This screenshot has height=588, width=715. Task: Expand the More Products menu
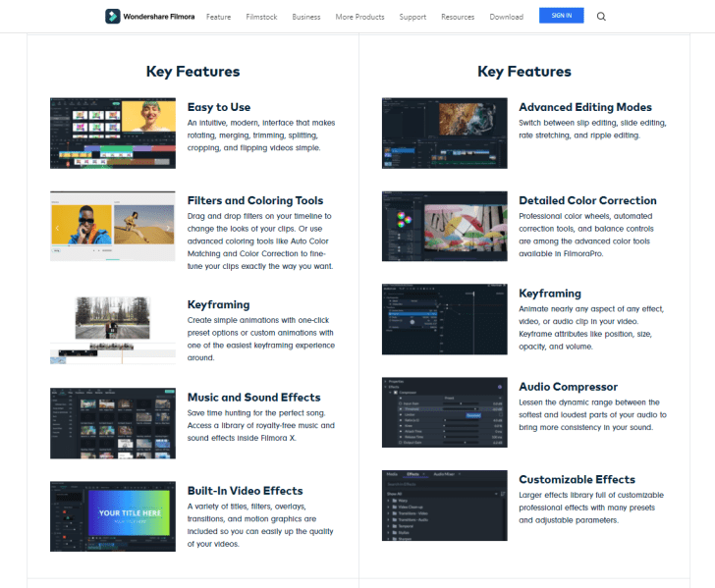[359, 17]
